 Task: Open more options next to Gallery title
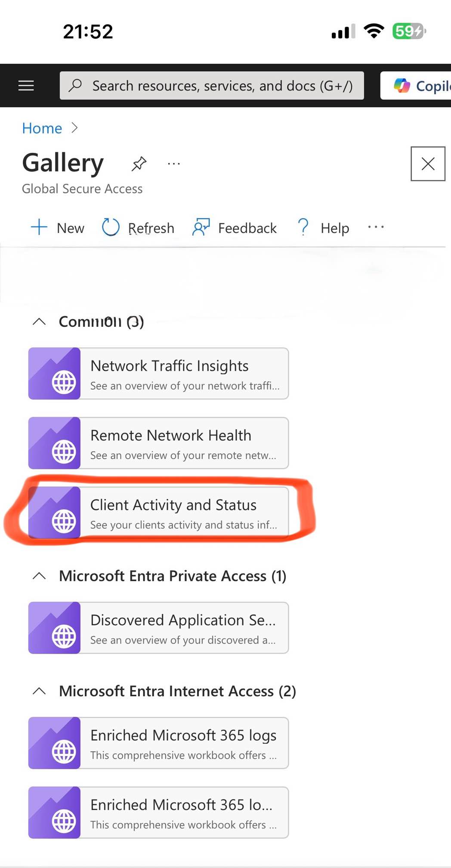(174, 164)
